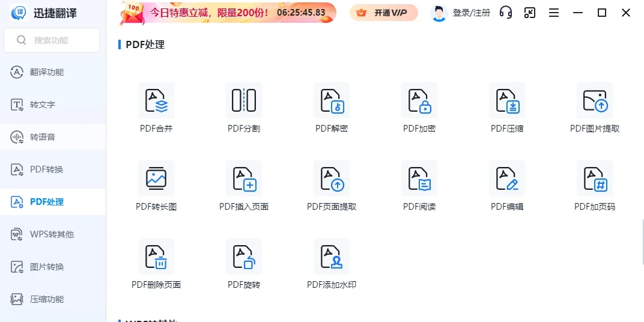This screenshot has width=644, height=322.
Task: Click the 搜索功能 search field
Action: click(52, 40)
